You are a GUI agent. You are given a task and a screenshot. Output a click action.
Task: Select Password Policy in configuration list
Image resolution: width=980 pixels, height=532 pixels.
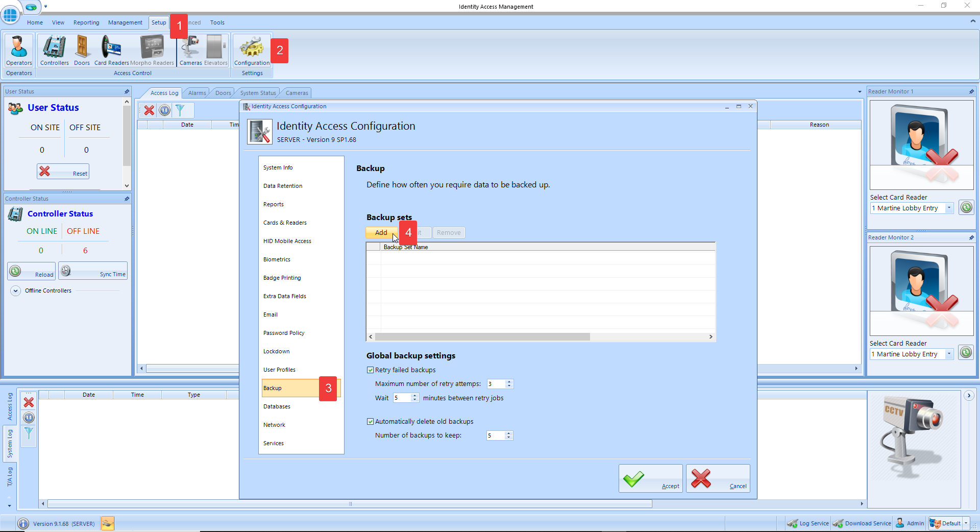pos(301,333)
